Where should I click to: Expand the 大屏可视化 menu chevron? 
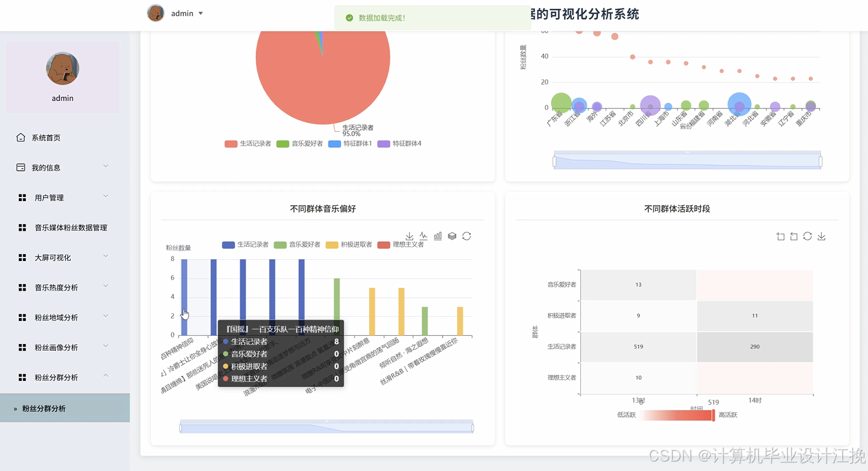[x=106, y=256]
